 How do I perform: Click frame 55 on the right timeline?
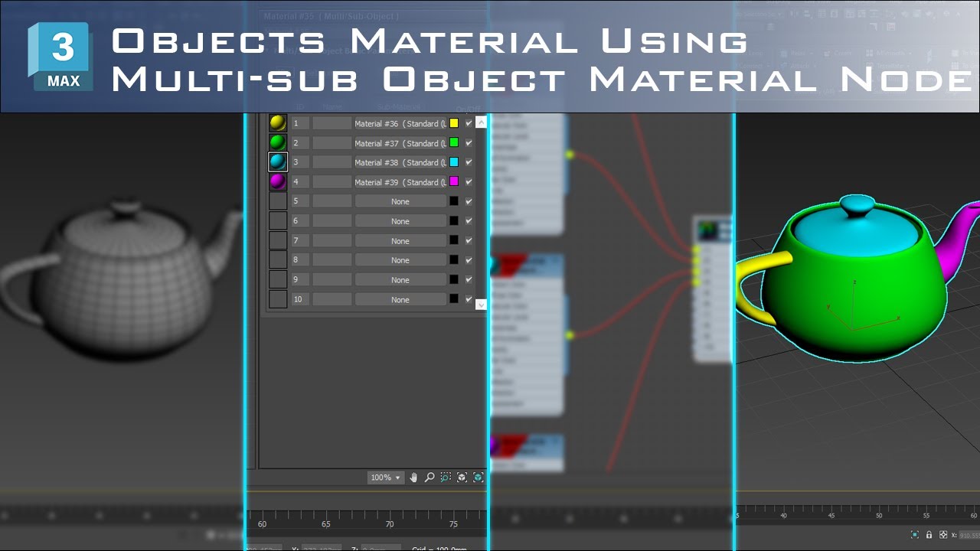click(x=926, y=516)
